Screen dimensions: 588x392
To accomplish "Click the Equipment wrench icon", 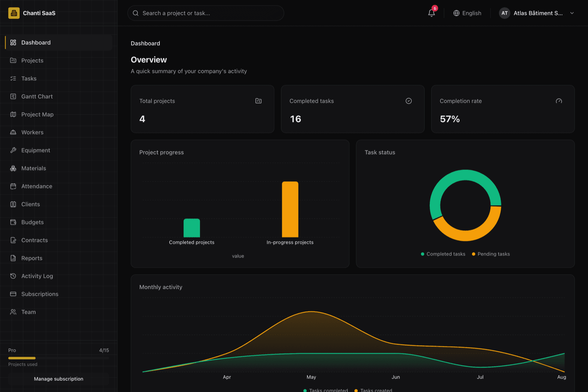I will coord(13,150).
